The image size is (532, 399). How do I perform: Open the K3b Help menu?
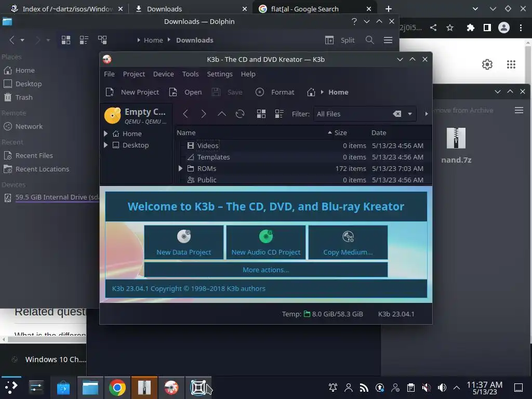pos(248,74)
